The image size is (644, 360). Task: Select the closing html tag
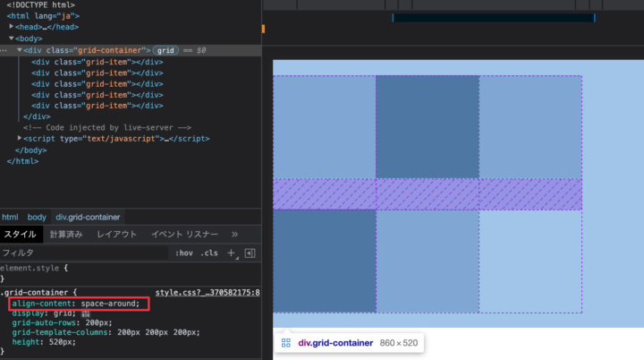click(x=22, y=161)
